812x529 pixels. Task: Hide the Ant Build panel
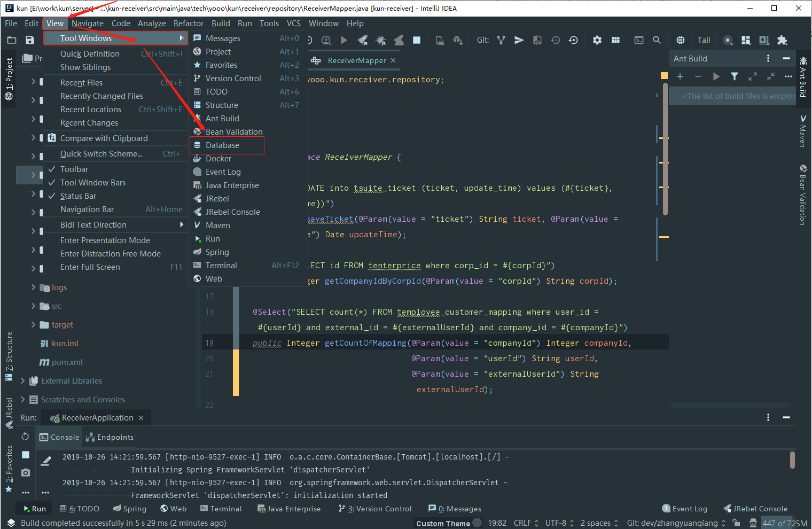click(786, 58)
